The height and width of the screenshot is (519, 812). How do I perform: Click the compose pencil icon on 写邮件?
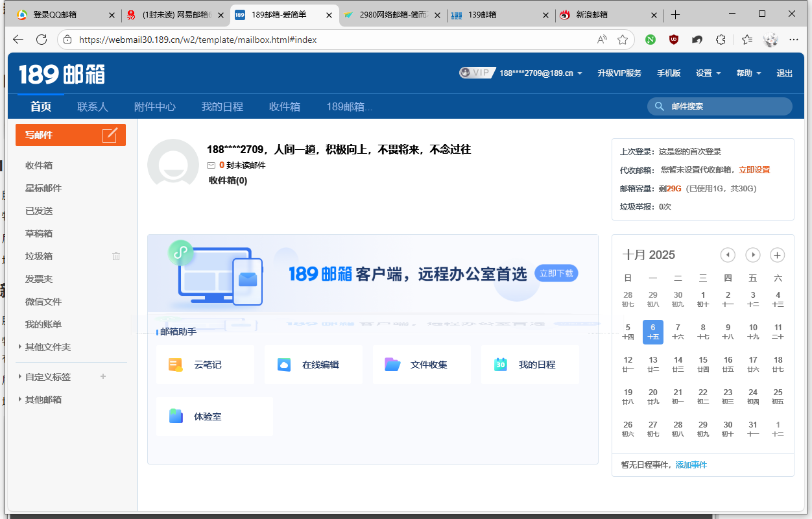pyautogui.click(x=110, y=135)
